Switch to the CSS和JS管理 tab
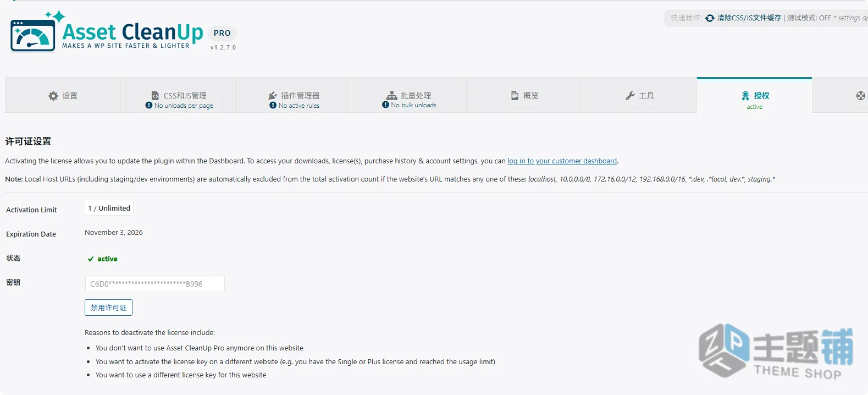 178,95
